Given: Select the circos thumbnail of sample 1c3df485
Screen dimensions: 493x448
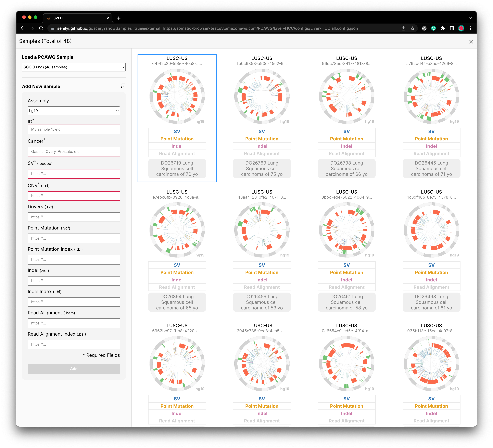Looking at the screenshot, I should (431, 230).
